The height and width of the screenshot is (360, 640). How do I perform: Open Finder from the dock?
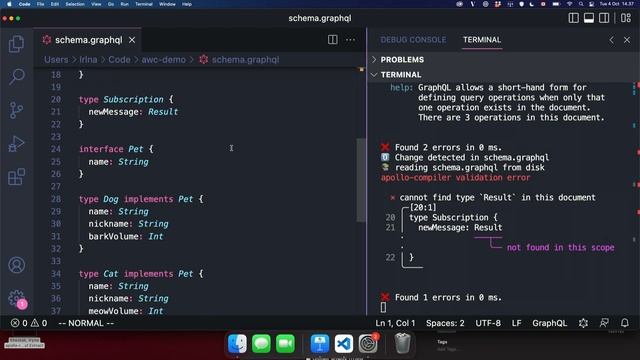[237, 343]
